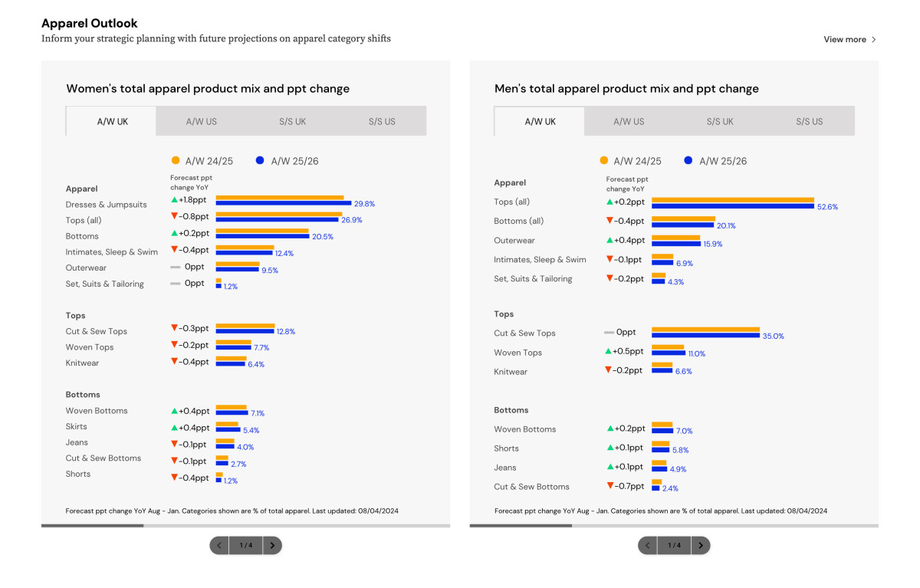
Task: Click green up arrow beside Women's Dresses & Jumpsuits
Action: pyautogui.click(x=175, y=200)
